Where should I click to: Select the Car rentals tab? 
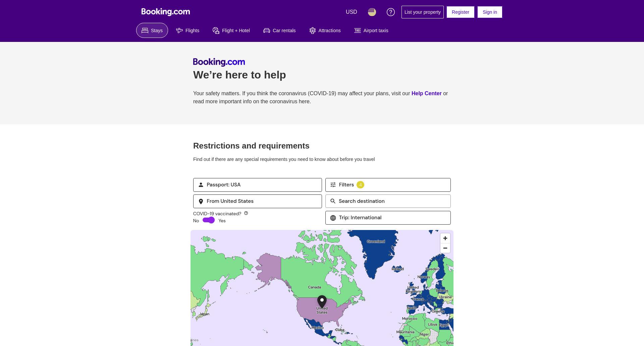(279, 31)
